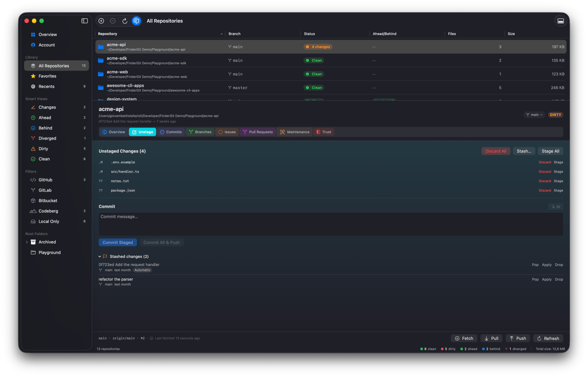Pop the 'refactor the parser' stash

[535, 279]
